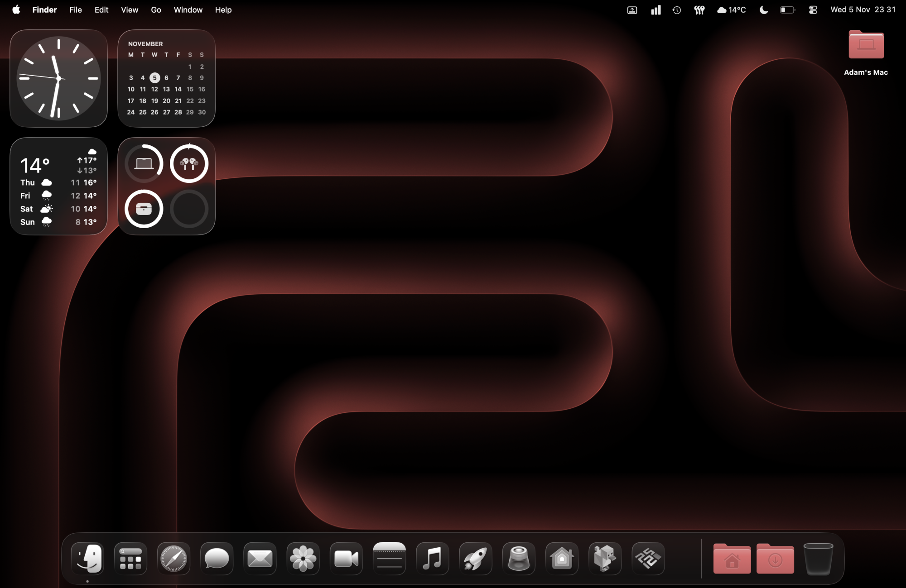Open Safari from the Dock
The height and width of the screenshot is (588, 906).
(173, 559)
